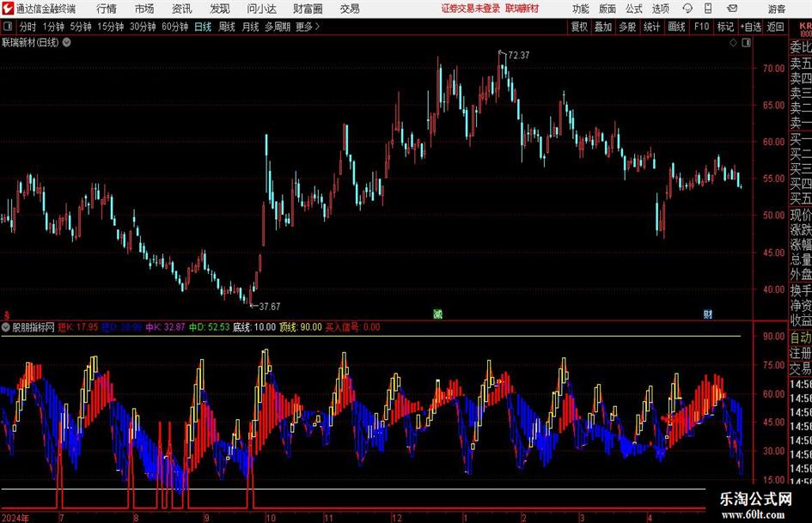The width and height of the screenshot is (812, 523).
Task: Open the 交易 menu
Action: click(x=350, y=9)
